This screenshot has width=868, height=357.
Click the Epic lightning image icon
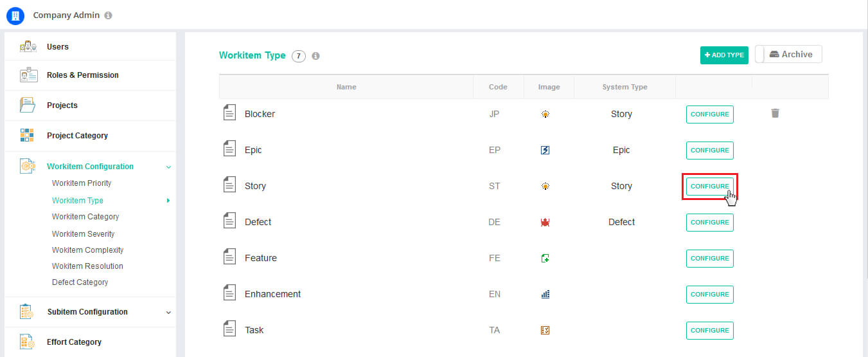click(x=545, y=151)
